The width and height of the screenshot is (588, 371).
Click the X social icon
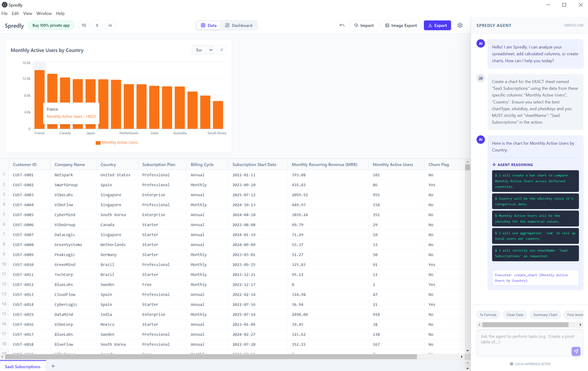tap(97, 25)
